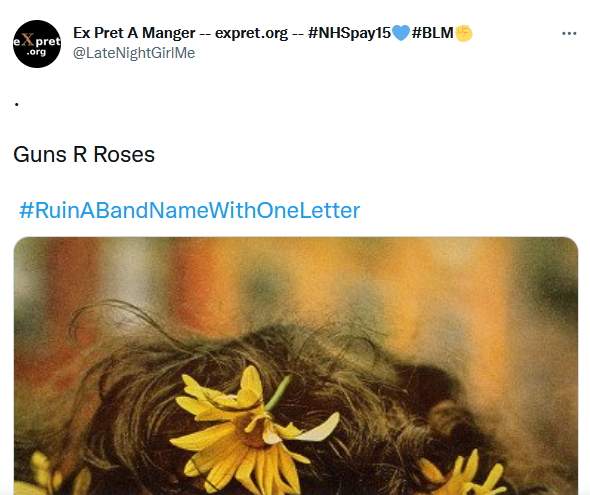Click the green stem of the sunflower
The image size is (590, 495).
pos(279,392)
